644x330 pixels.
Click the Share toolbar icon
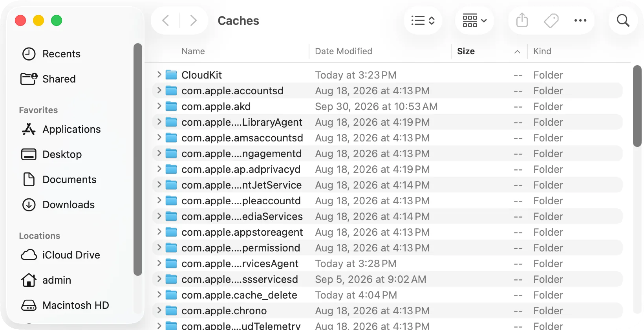(522, 20)
